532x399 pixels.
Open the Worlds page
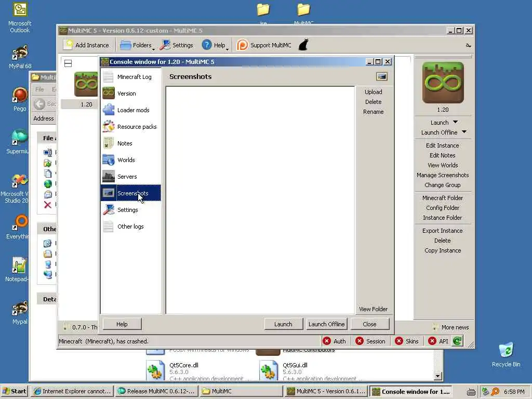[x=130, y=160]
